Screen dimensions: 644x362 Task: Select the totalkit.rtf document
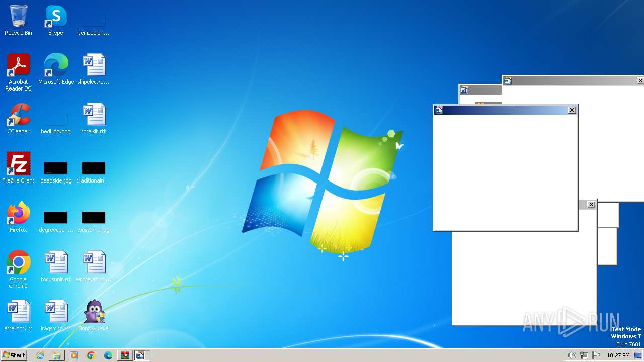point(94,119)
